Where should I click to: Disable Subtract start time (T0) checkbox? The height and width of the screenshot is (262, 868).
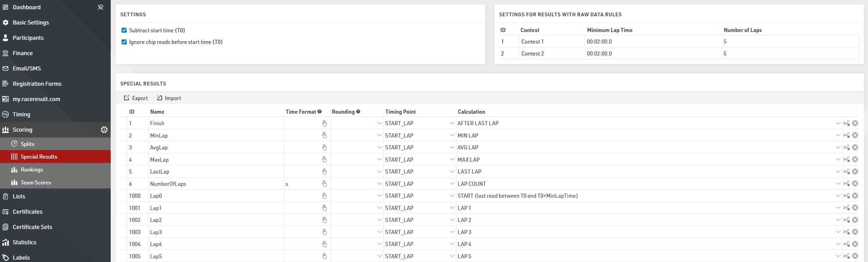(x=124, y=30)
